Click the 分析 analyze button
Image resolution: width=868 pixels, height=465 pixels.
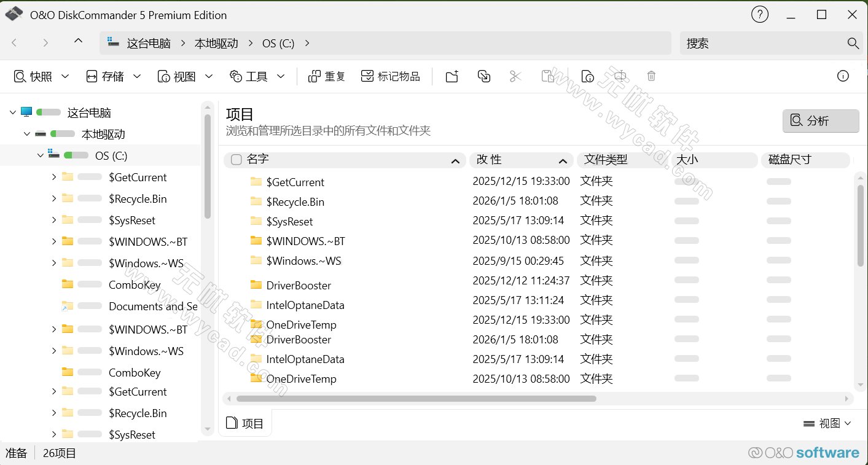821,120
